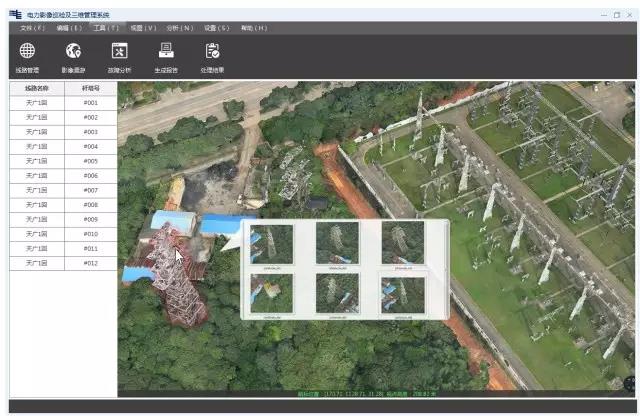Open the 文件(F) menu
Image resolution: width=640 pixels, height=416 pixels.
[x=33, y=28]
